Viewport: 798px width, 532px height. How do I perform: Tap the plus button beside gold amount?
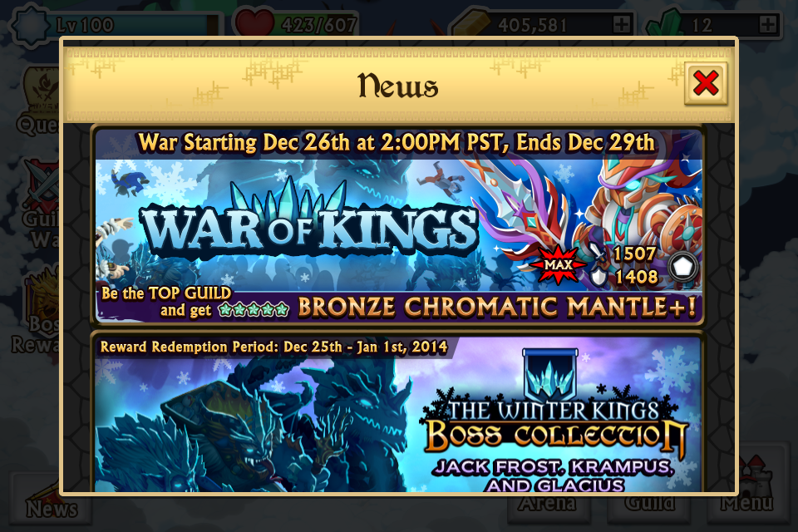coord(622,24)
